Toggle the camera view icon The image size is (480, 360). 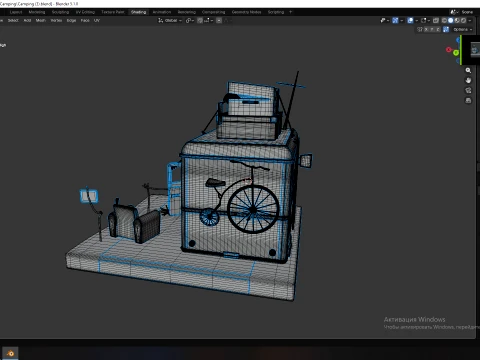468,90
